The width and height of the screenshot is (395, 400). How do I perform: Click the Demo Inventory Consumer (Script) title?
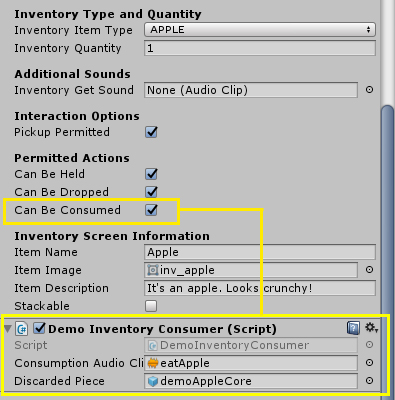(162, 329)
